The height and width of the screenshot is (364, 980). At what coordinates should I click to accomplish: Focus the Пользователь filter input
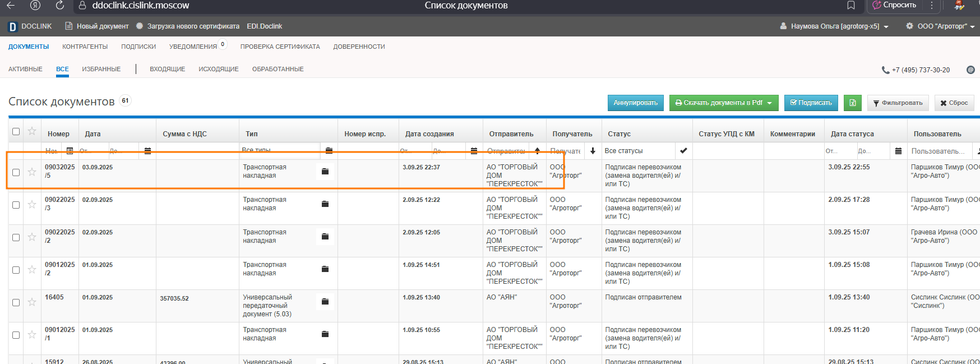click(940, 151)
